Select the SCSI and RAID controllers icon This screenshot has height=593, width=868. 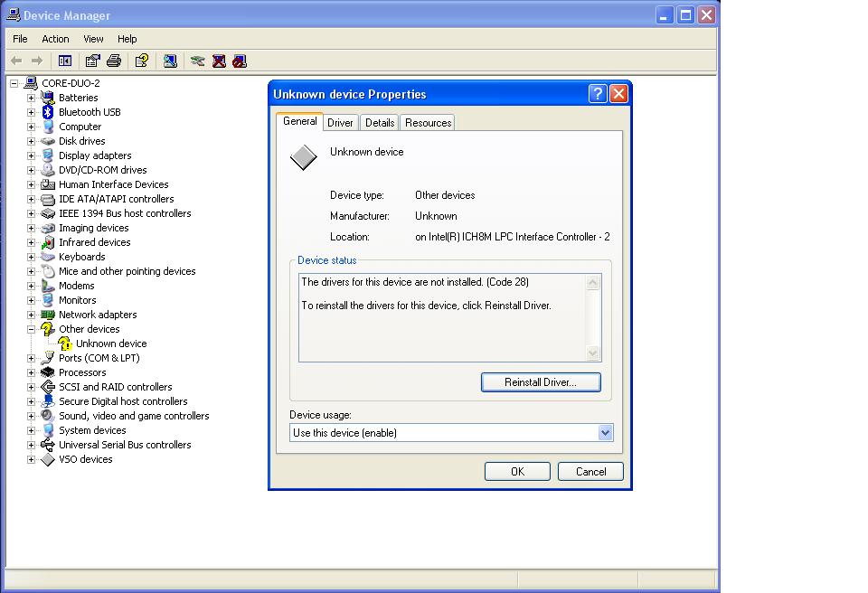pyautogui.click(x=48, y=387)
